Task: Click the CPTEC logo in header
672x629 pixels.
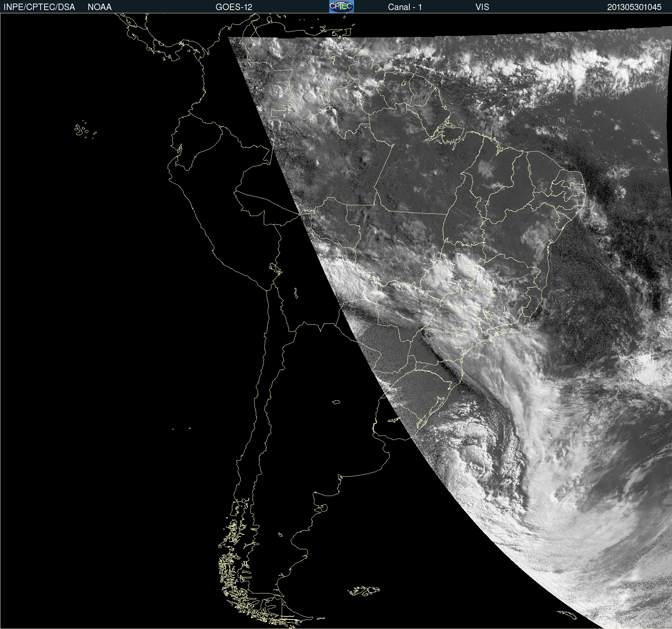Action: (341, 6)
